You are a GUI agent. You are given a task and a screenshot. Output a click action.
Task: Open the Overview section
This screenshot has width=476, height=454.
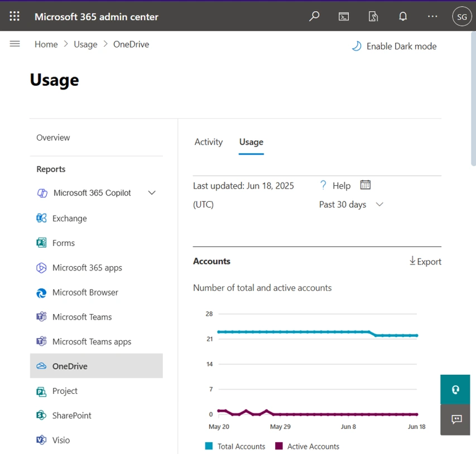point(53,137)
